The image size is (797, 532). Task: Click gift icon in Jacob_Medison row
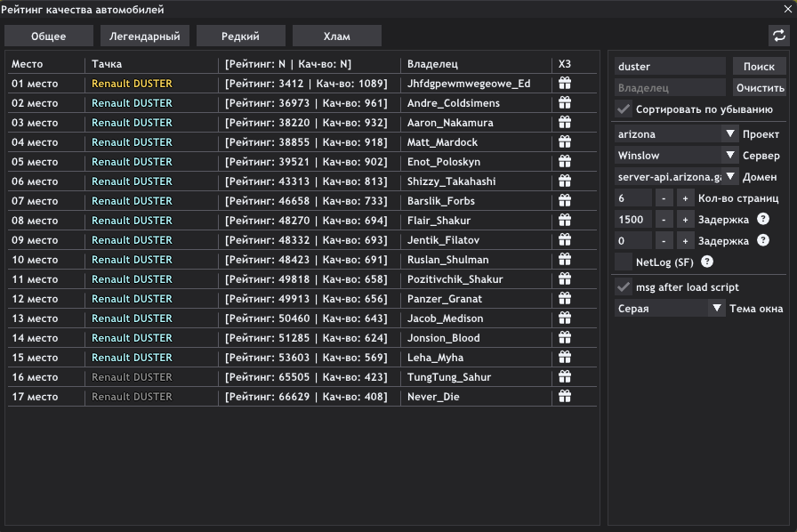[x=565, y=318]
